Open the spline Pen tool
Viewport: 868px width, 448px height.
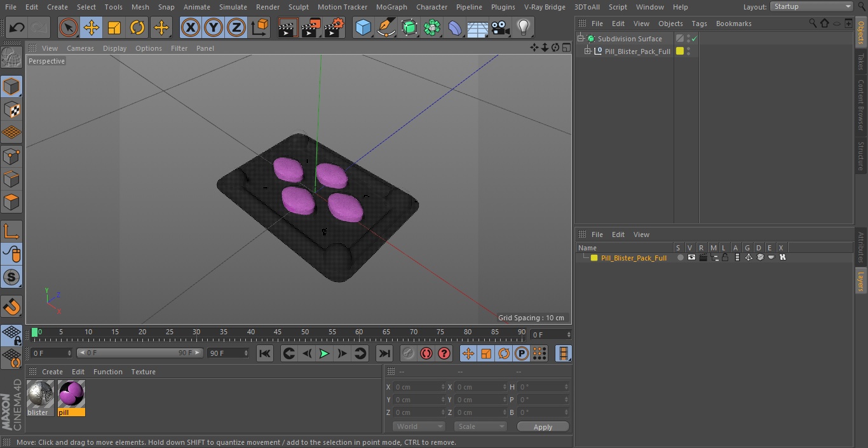(386, 27)
